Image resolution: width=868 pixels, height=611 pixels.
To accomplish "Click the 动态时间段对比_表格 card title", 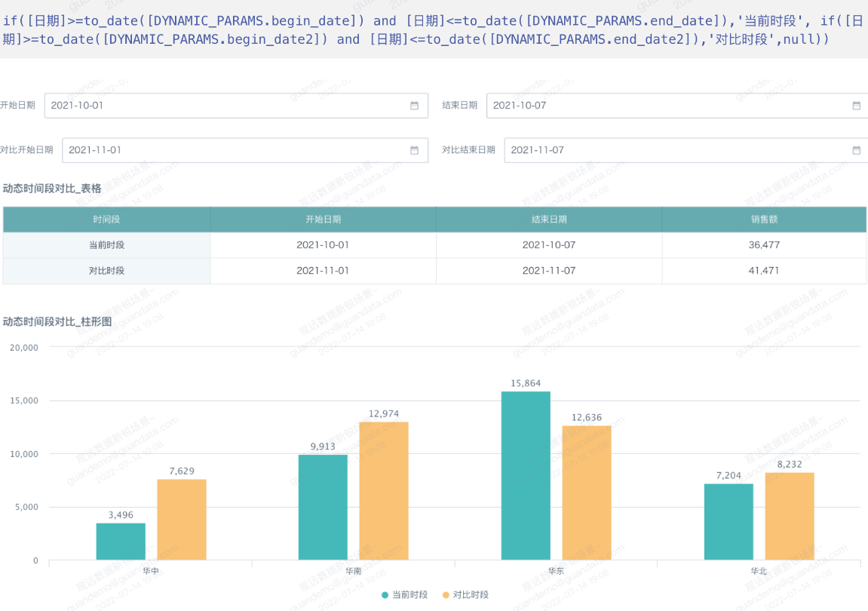I will pyautogui.click(x=52, y=189).
